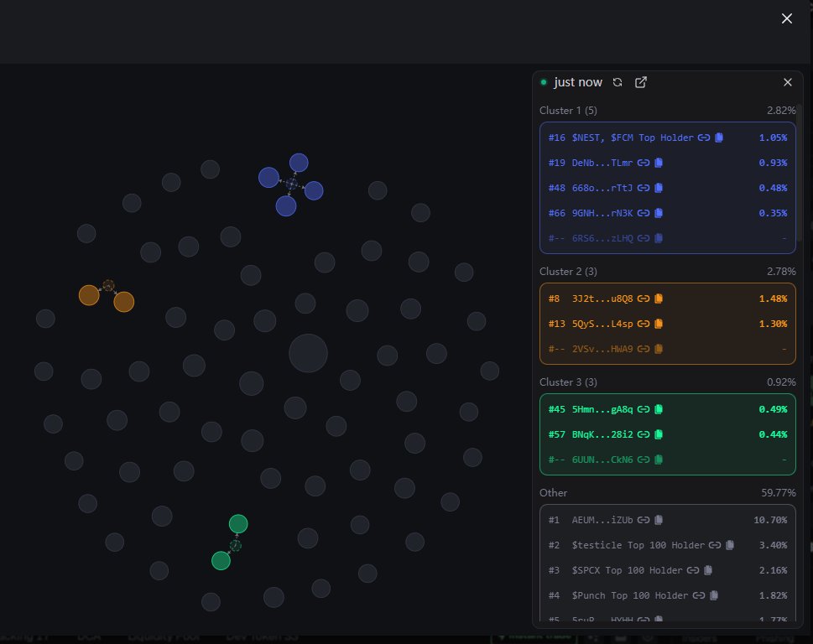Open link icon for $SPCX Top 100 Holder

pos(693,570)
